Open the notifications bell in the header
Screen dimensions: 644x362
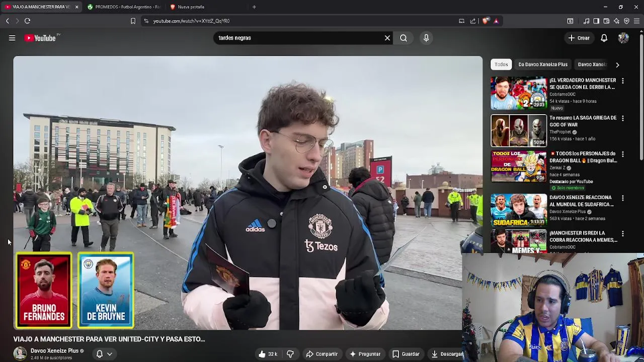coord(604,38)
